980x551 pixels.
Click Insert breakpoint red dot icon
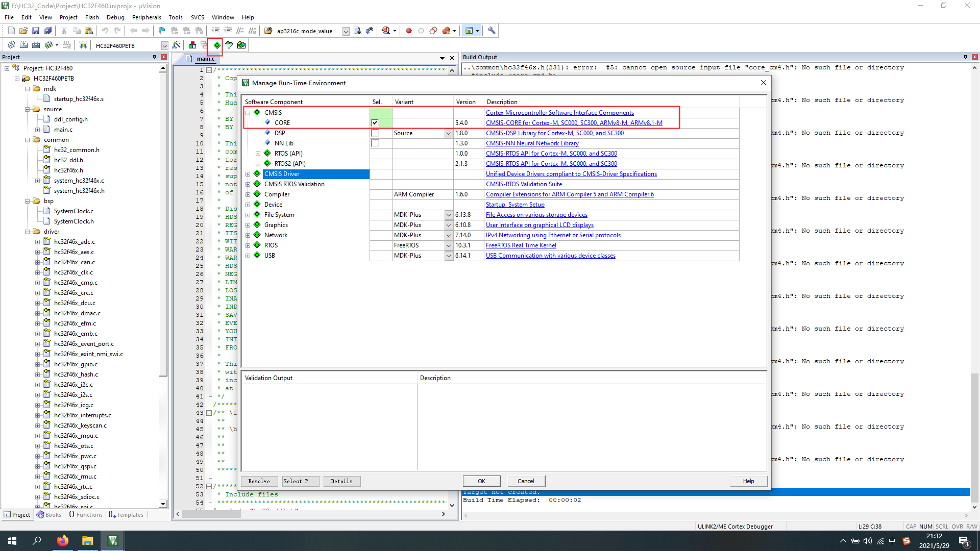point(408,31)
